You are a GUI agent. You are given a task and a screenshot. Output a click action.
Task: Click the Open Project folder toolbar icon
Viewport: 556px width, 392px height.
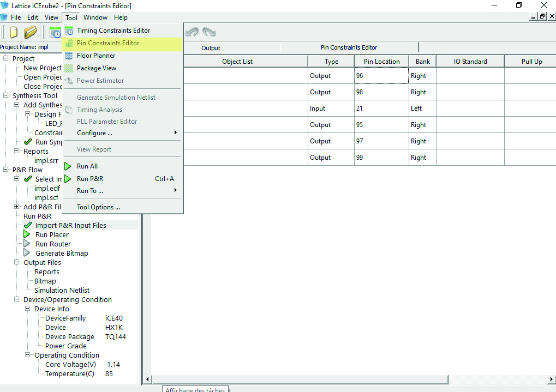[x=31, y=32]
